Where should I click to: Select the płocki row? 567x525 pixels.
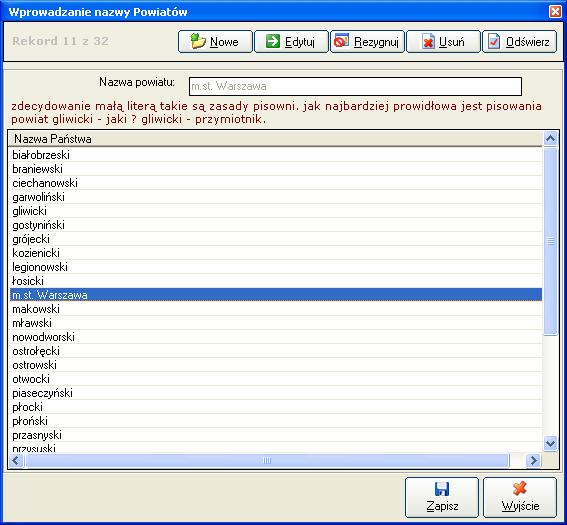point(275,407)
